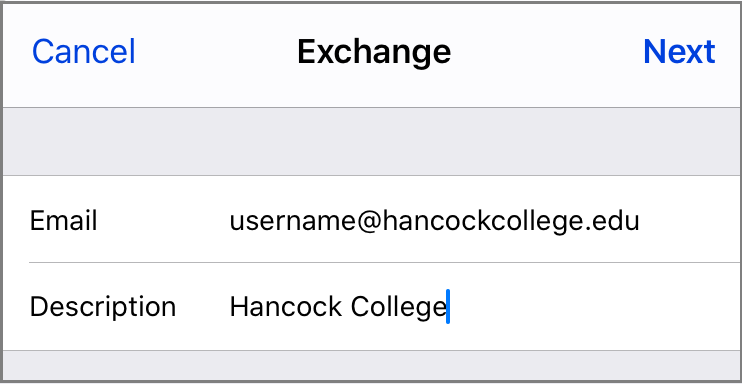Click the Description field label
This screenshot has height=384, width=742.
coord(103,307)
